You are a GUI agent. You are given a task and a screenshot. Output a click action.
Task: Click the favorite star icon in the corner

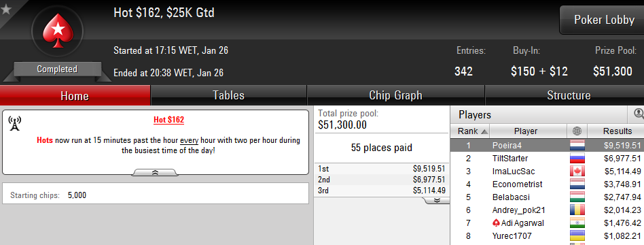click(x=5, y=9)
